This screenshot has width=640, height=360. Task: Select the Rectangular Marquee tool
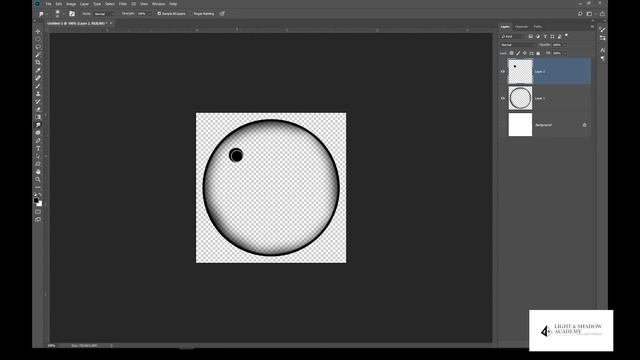pyautogui.click(x=38, y=39)
